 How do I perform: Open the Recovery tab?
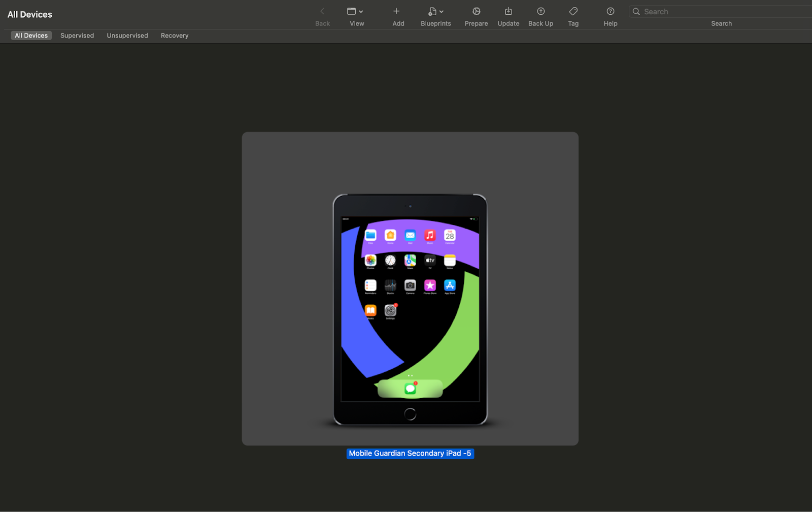coord(174,35)
